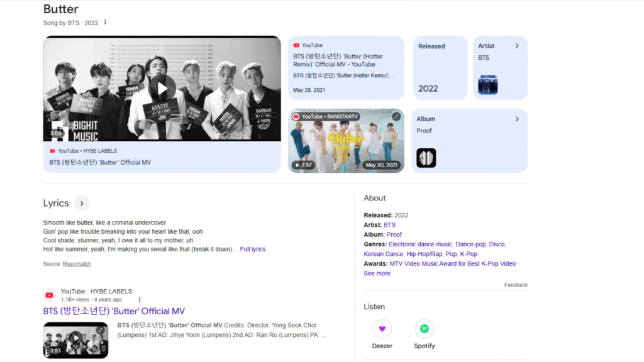Open the Released 2022 card

440,68
